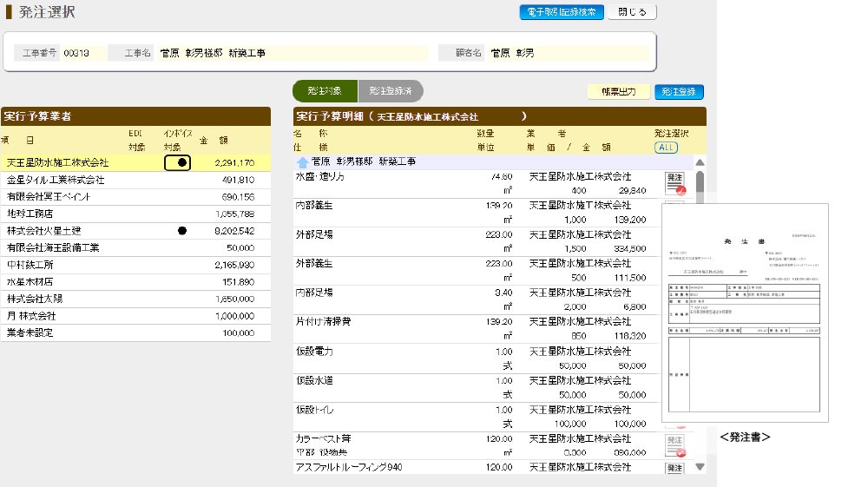Select vendor 有限会社冥王ペイント

[x=135, y=197]
